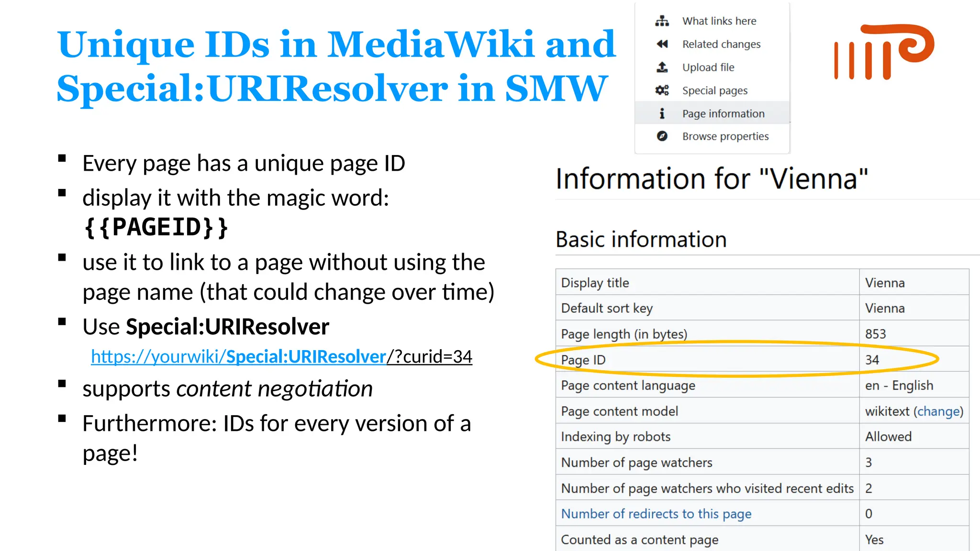Choose Page information menu entry

point(712,113)
